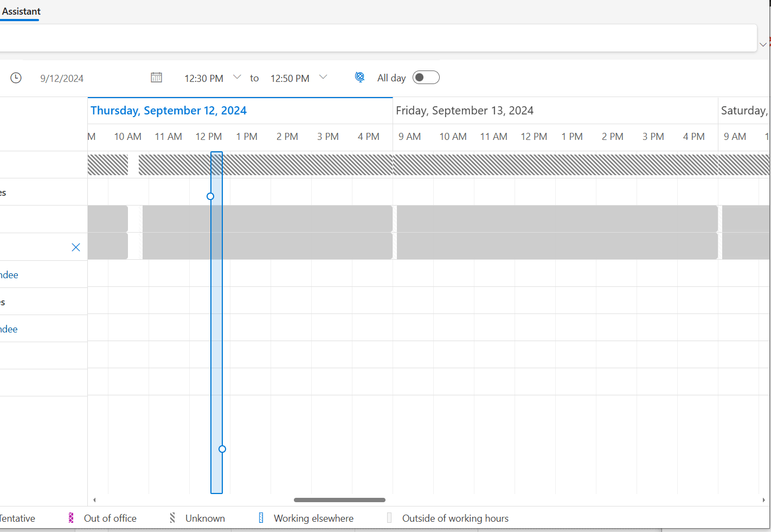Click the left scroll arrow below the grid

click(x=94, y=499)
